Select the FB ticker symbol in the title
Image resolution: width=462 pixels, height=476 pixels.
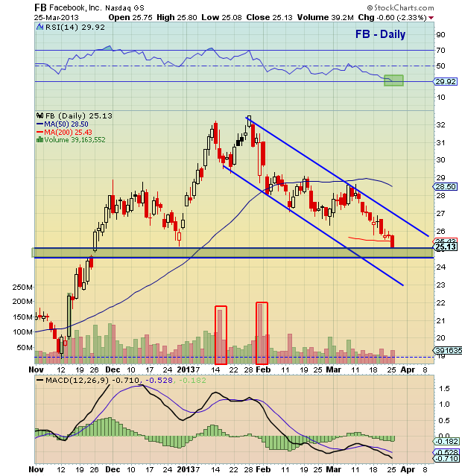click(40, 7)
